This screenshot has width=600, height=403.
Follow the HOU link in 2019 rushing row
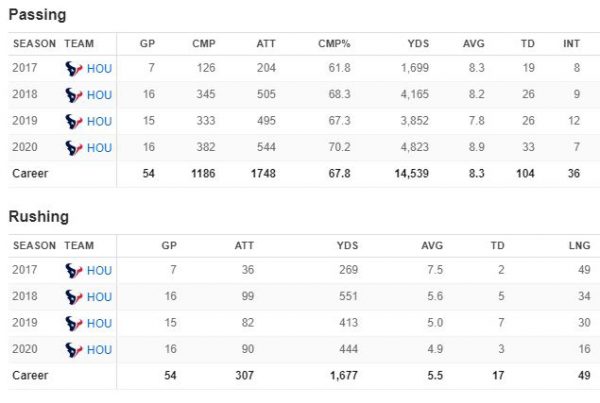[100, 323]
